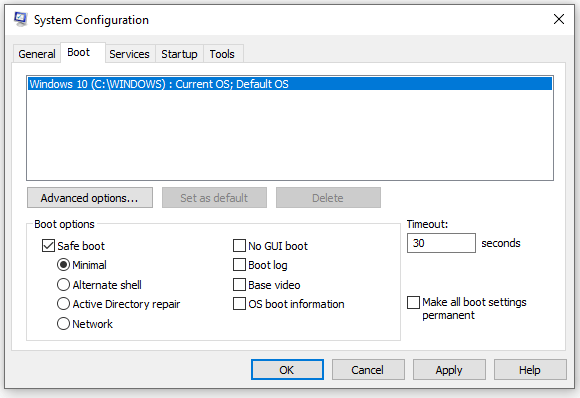Open Advanced options
Image resolution: width=580 pixels, height=398 pixels.
90,198
